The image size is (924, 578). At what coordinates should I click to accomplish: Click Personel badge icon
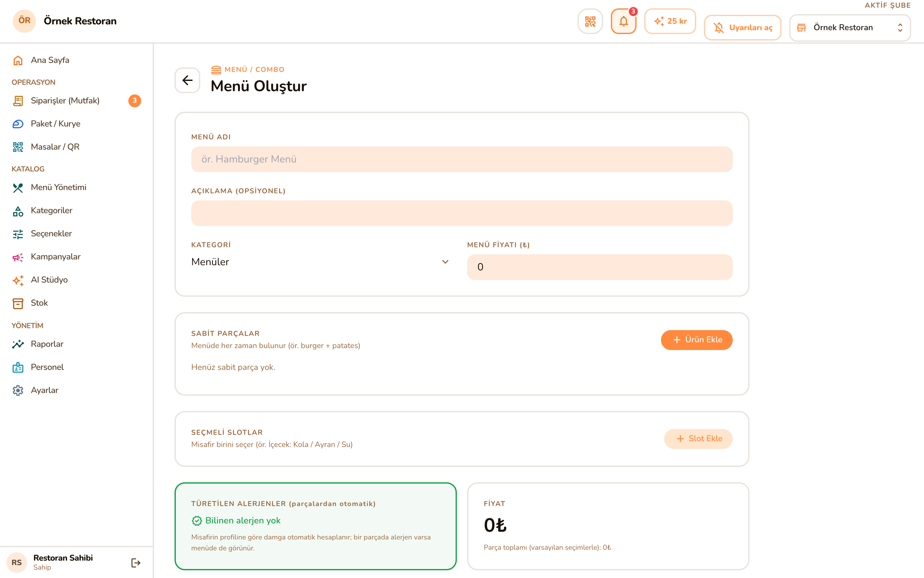18,367
